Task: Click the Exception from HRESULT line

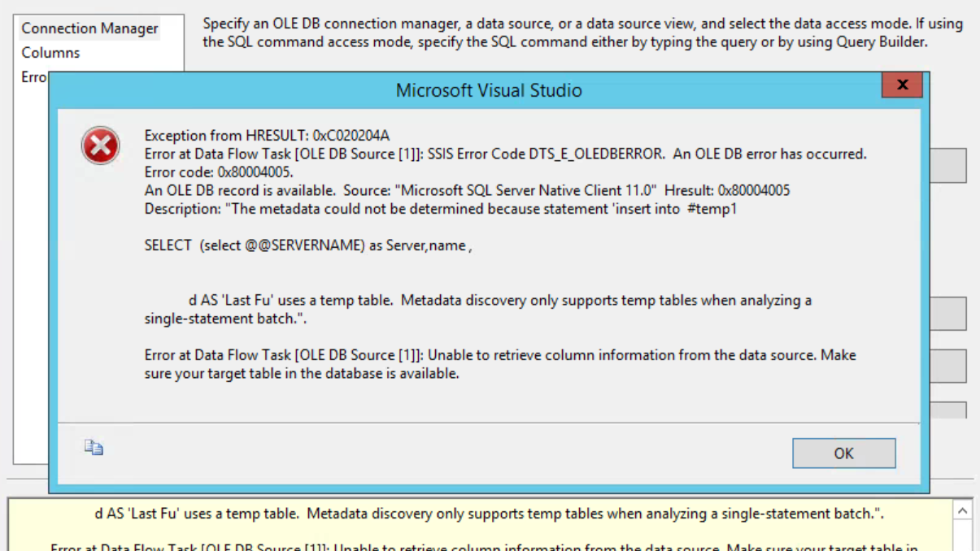Action: click(x=267, y=136)
